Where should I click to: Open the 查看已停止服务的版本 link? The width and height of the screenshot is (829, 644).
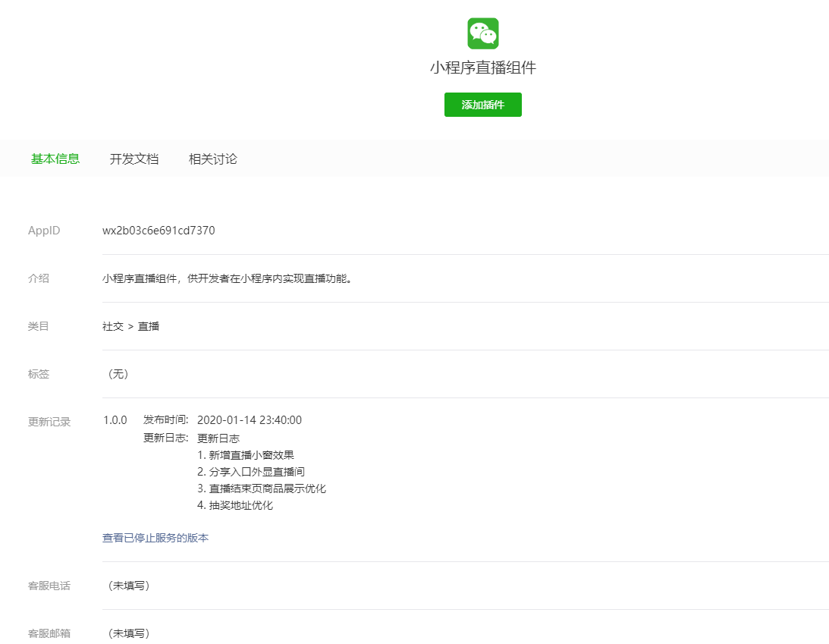(x=155, y=538)
